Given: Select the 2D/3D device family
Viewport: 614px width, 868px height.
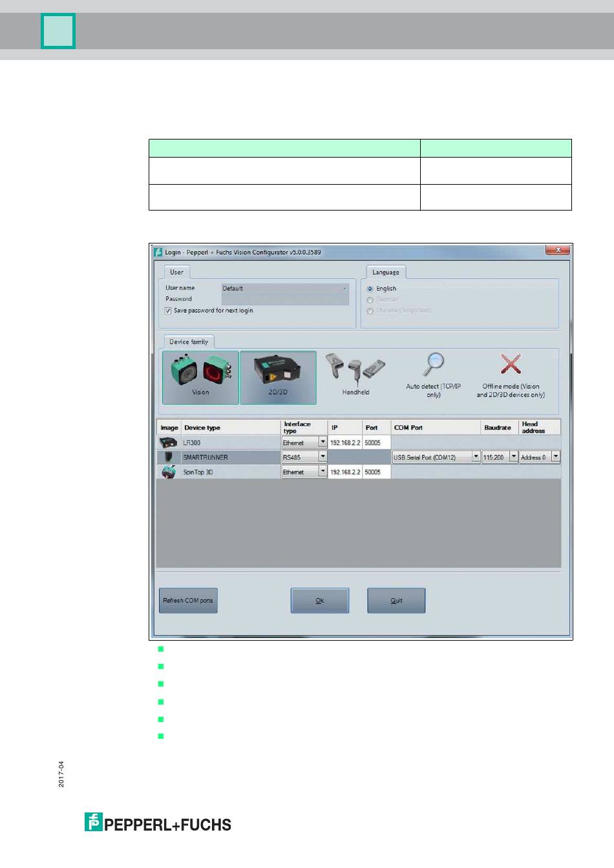Looking at the screenshot, I should pyautogui.click(x=278, y=378).
